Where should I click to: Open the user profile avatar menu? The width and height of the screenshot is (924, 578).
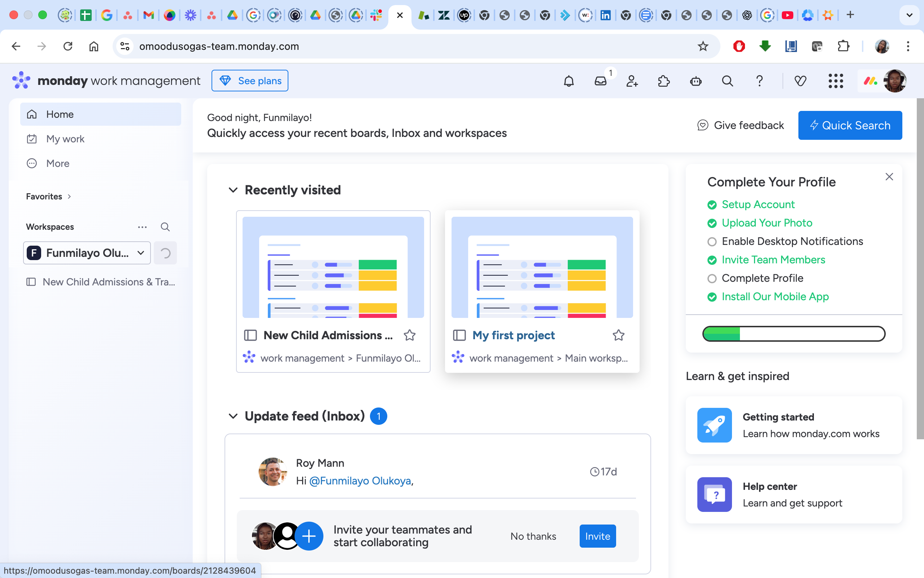[895, 81]
